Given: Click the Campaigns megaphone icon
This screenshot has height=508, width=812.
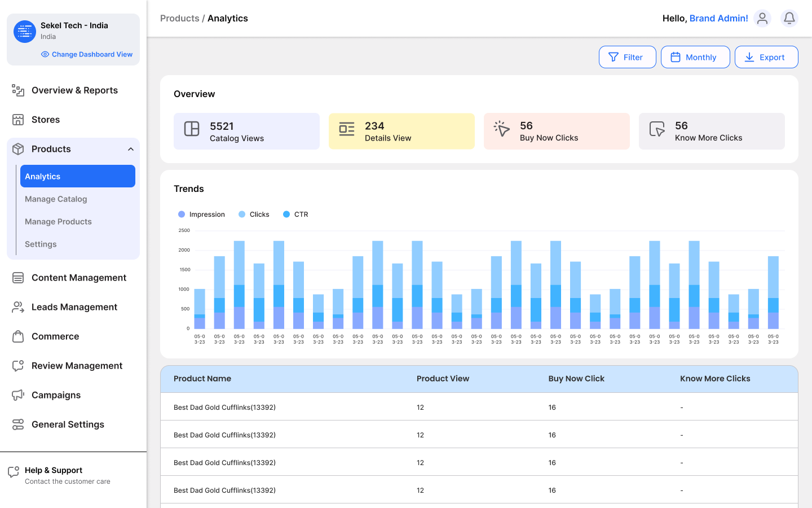Looking at the screenshot, I should coord(18,395).
